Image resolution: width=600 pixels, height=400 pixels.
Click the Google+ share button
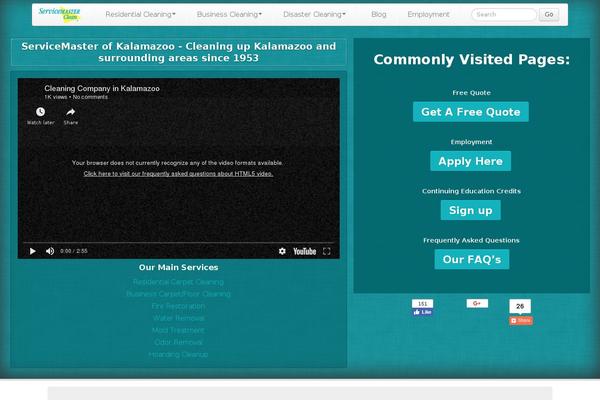pyautogui.click(x=477, y=304)
